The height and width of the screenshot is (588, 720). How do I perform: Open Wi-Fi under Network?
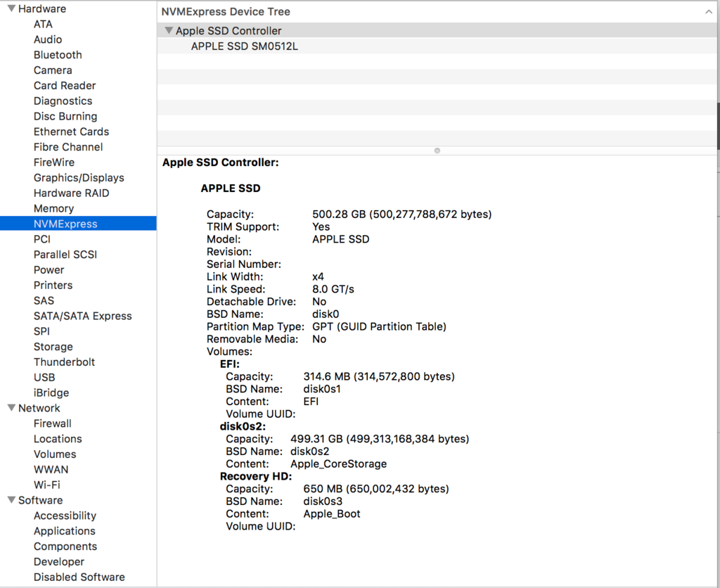click(46, 485)
